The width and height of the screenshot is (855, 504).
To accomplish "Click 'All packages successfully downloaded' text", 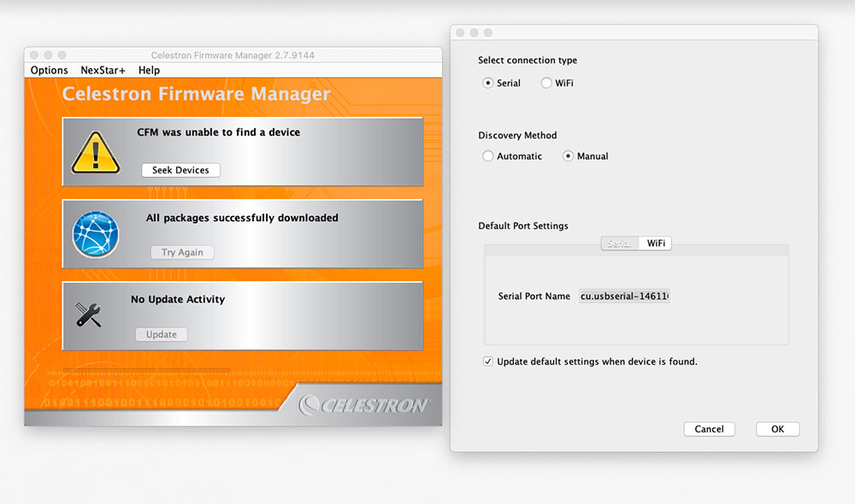I will coord(242,218).
